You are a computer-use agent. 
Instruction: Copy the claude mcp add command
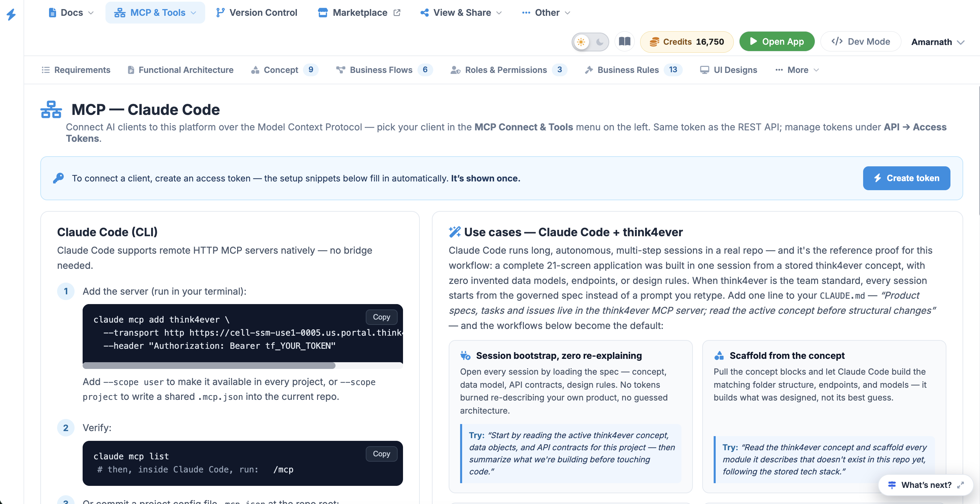381,317
